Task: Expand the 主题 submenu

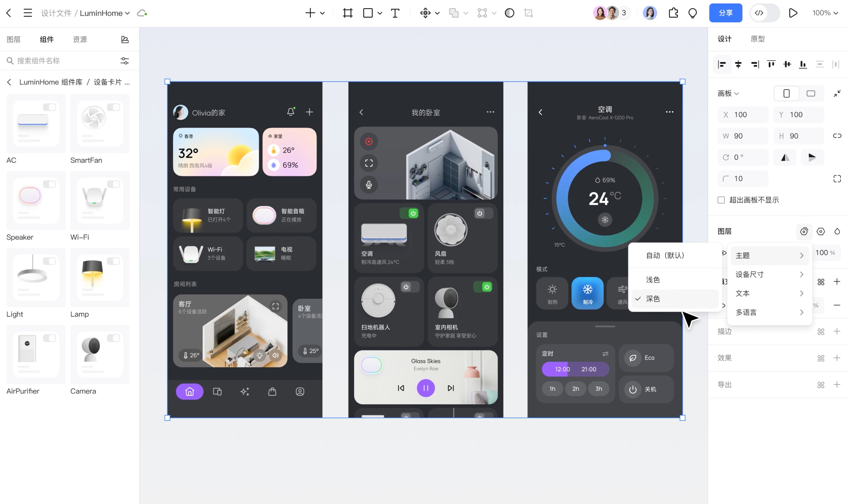Action: (x=770, y=255)
